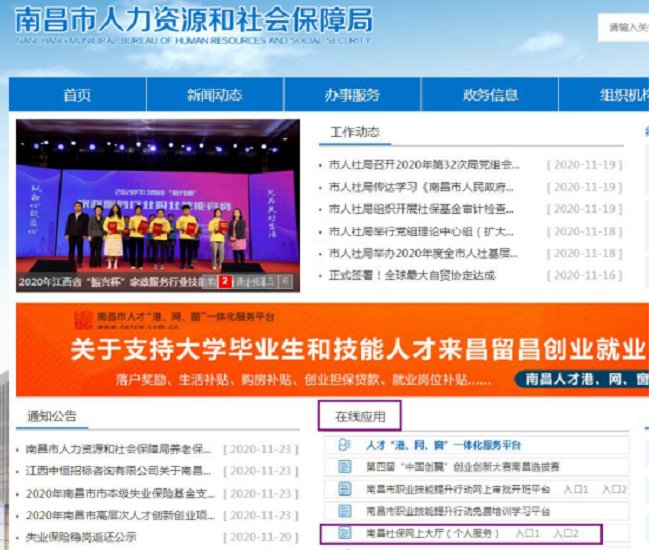
Task: Open the 首页 navigation tab
Action: point(77,95)
